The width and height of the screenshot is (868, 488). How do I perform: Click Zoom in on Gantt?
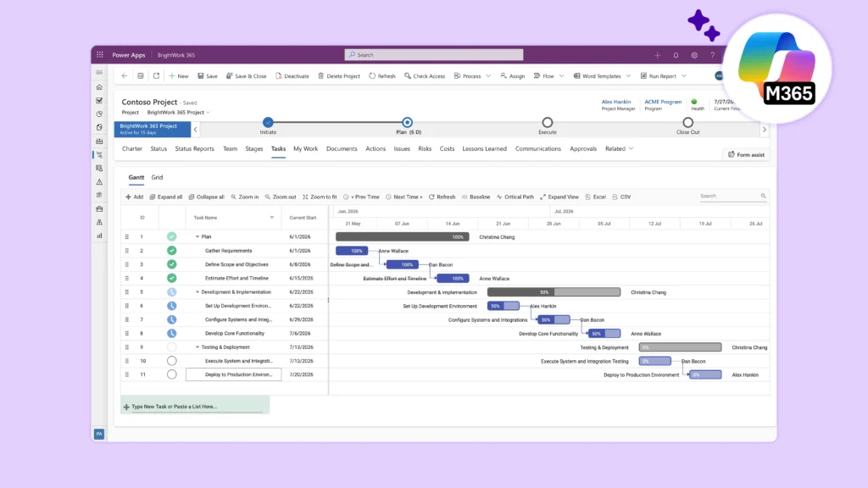point(245,197)
